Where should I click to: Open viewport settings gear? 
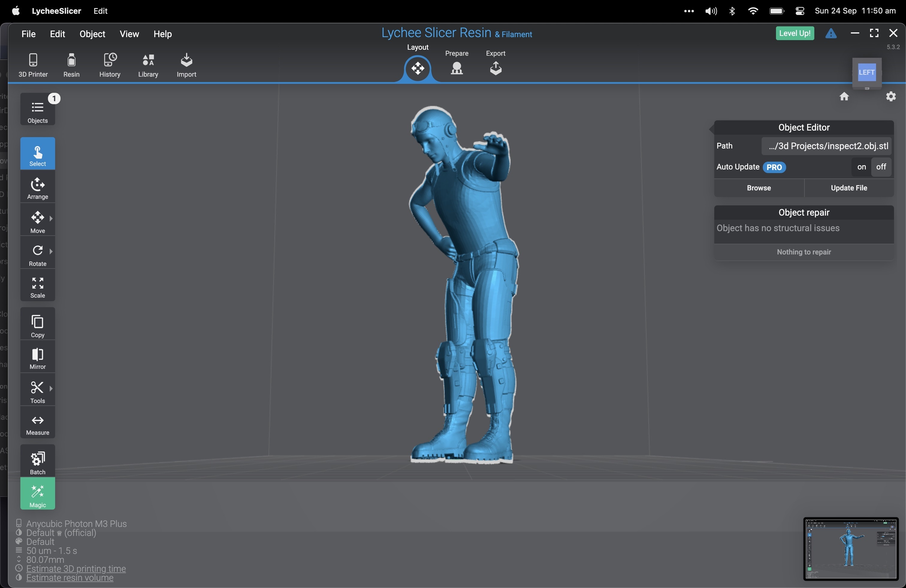[891, 97]
